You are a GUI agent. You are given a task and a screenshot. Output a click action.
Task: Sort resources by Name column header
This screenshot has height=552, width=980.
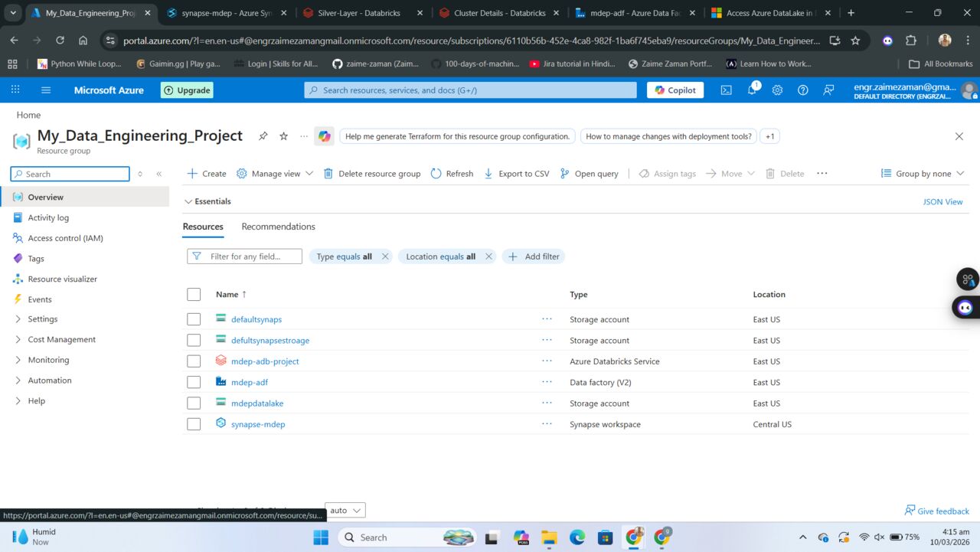click(231, 294)
